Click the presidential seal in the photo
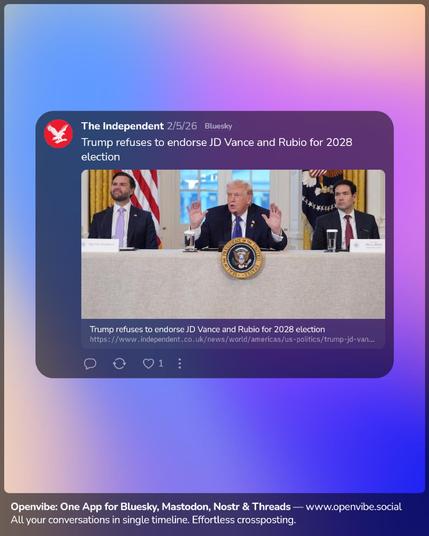 click(x=242, y=258)
